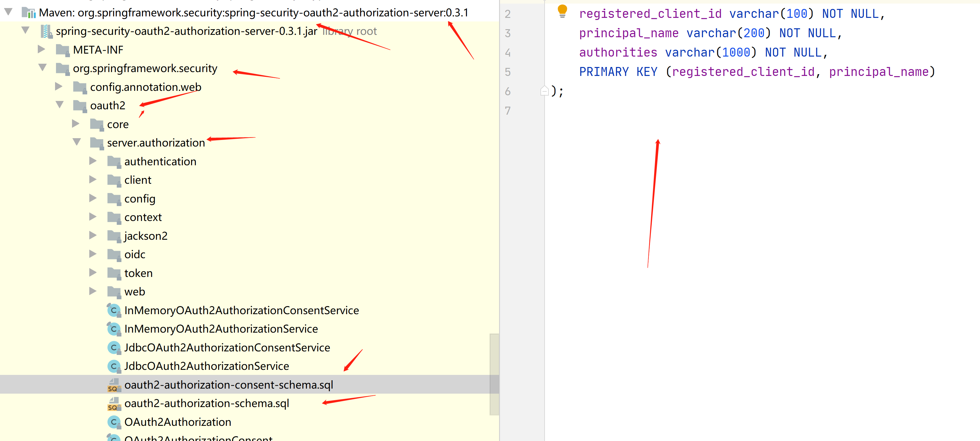
Task: Select JdbcOAuth2AuthorizationConsentService class
Action: [x=227, y=347]
